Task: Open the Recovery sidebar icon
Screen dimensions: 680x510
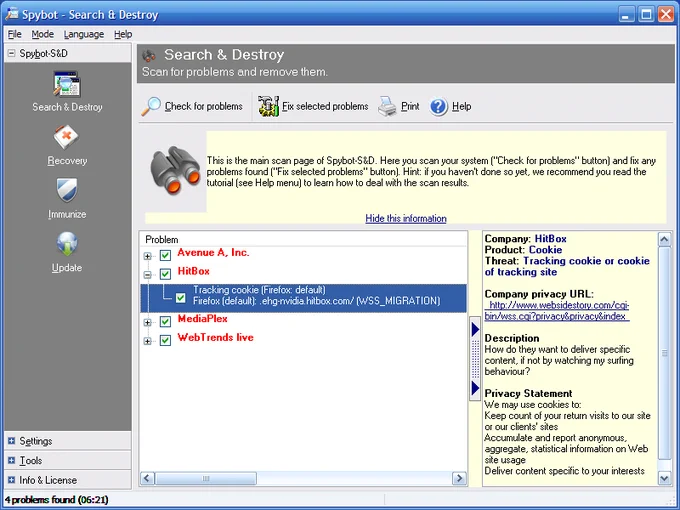Action: (66, 137)
